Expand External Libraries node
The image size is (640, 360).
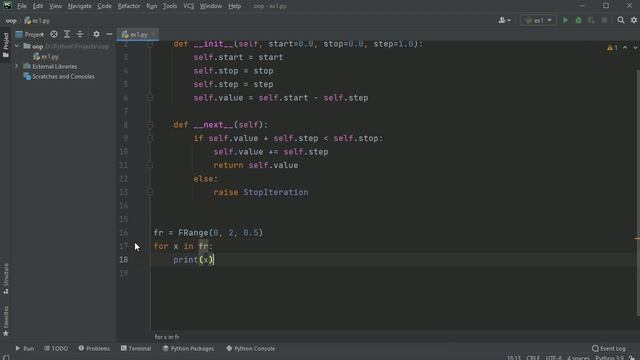[x=17, y=66]
